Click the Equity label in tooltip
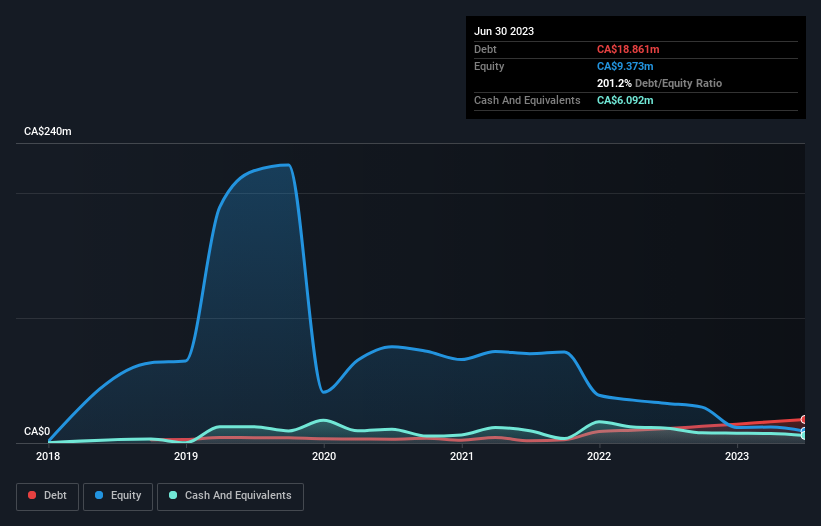This screenshot has height=526, width=821. point(489,66)
